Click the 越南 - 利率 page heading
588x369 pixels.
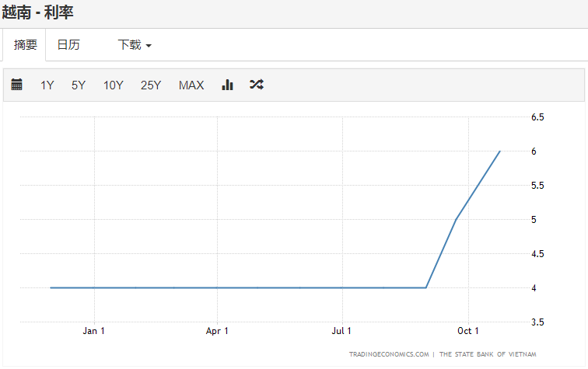37,12
